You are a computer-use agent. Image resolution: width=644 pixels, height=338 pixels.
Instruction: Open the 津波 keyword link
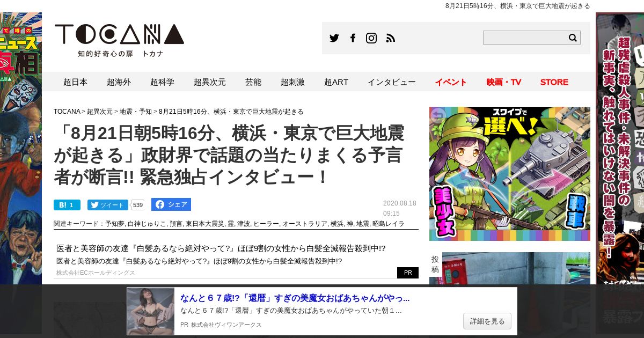tap(243, 224)
